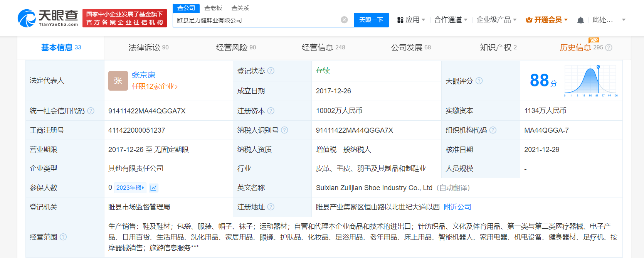The width and height of the screenshot is (644, 258).
Task: Switch to the 知识产权 tab
Action: (498, 47)
